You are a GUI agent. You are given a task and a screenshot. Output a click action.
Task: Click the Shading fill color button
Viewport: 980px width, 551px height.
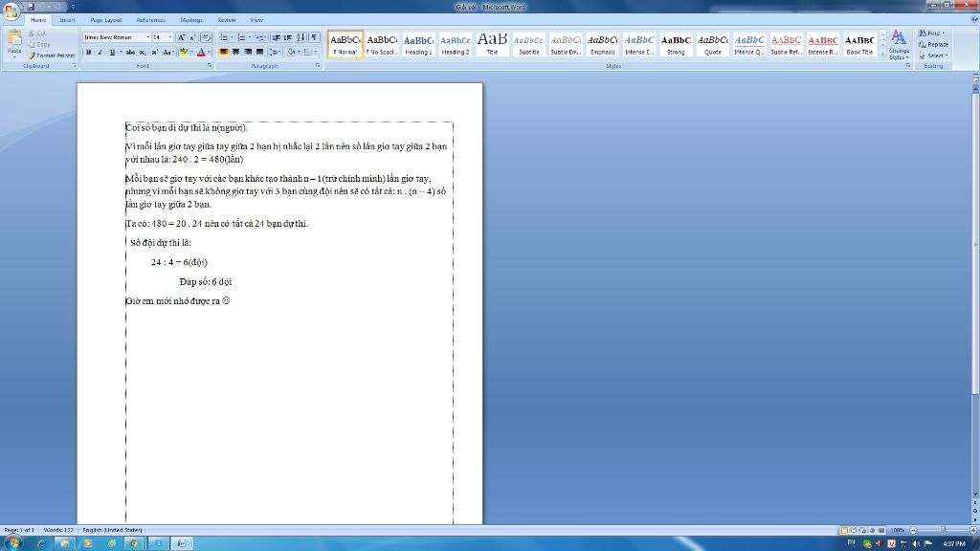(291, 52)
